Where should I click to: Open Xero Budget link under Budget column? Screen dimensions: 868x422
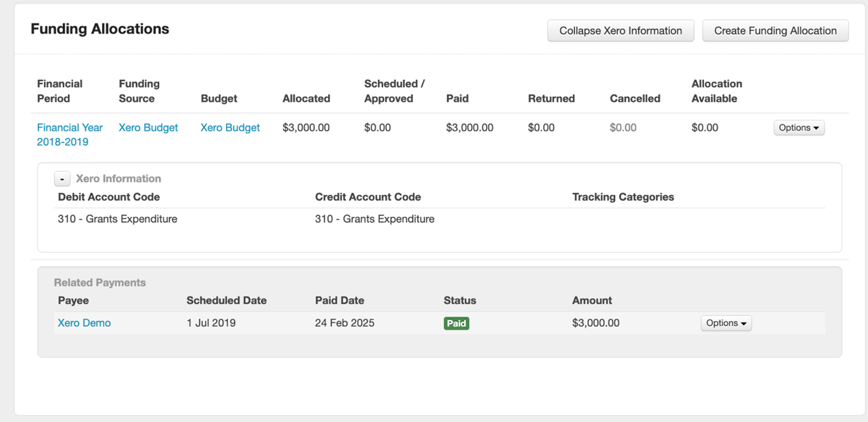tap(230, 128)
